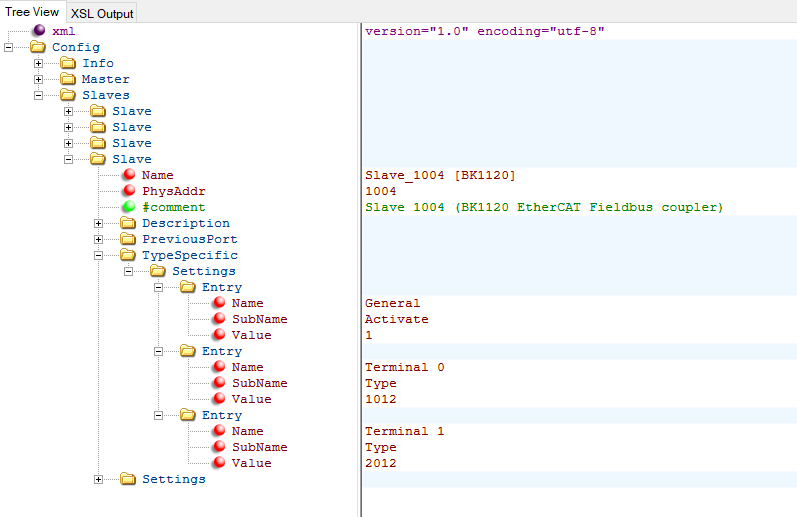This screenshot has width=797, height=517.
Task: Click the red PhysAddr attribute icon
Action: [128, 191]
